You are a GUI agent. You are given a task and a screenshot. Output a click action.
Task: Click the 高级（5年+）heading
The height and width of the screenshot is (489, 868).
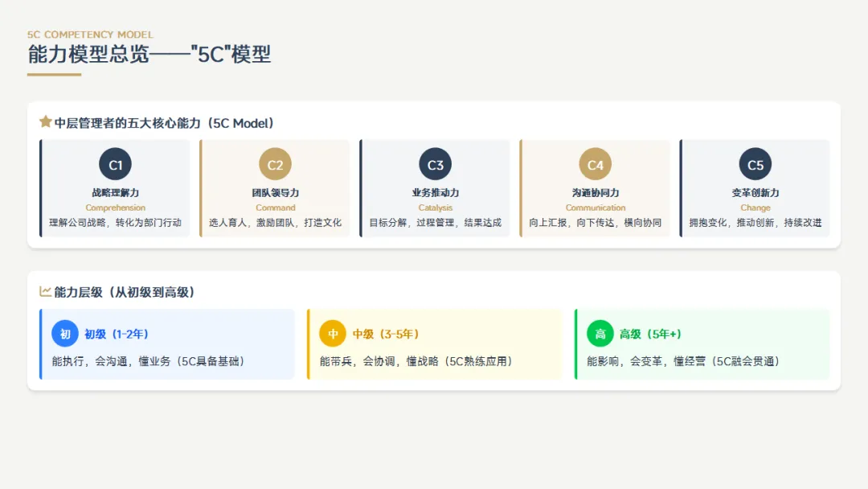click(x=650, y=334)
